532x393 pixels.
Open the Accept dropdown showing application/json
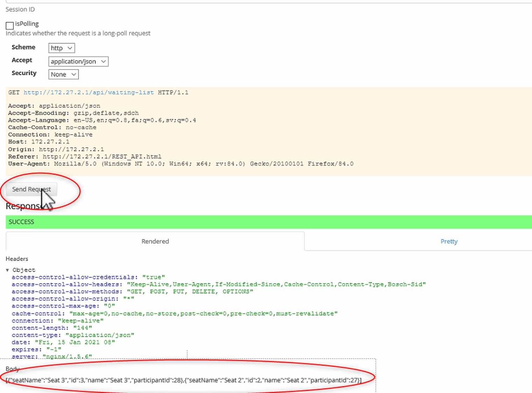tap(78, 62)
